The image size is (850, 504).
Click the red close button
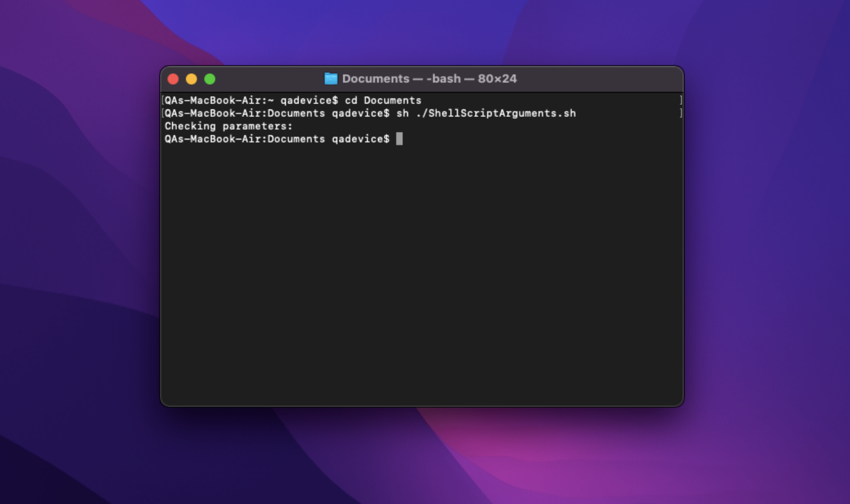click(x=173, y=79)
